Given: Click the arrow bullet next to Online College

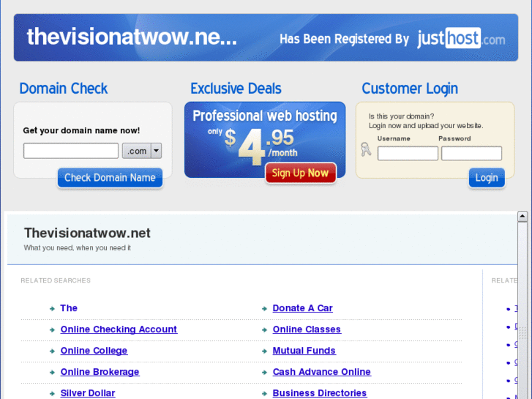Looking at the screenshot, I should (52, 351).
